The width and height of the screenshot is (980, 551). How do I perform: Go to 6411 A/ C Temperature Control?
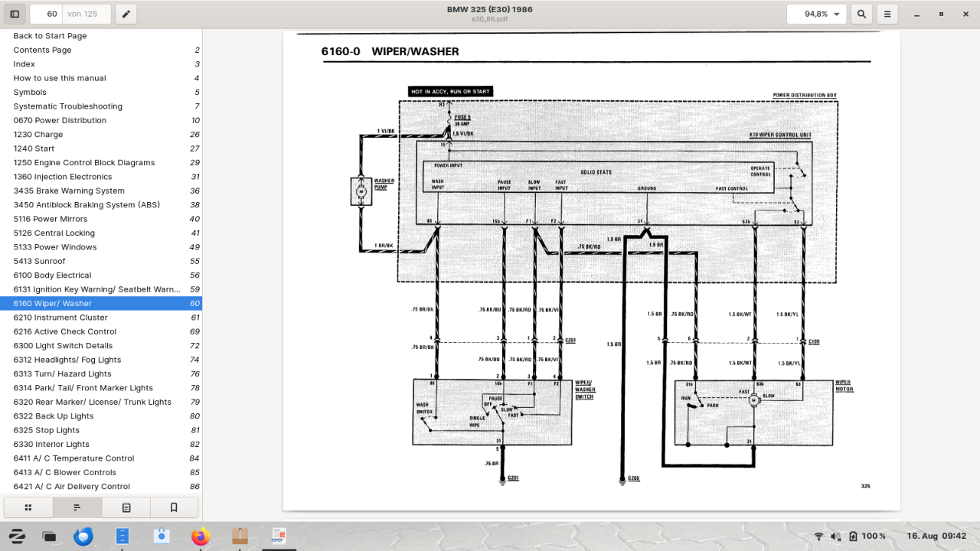coord(101,458)
